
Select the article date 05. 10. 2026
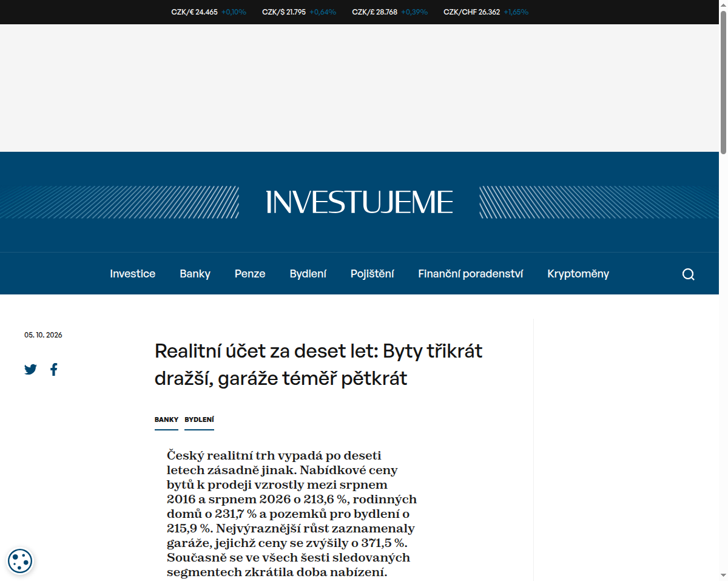point(43,335)
